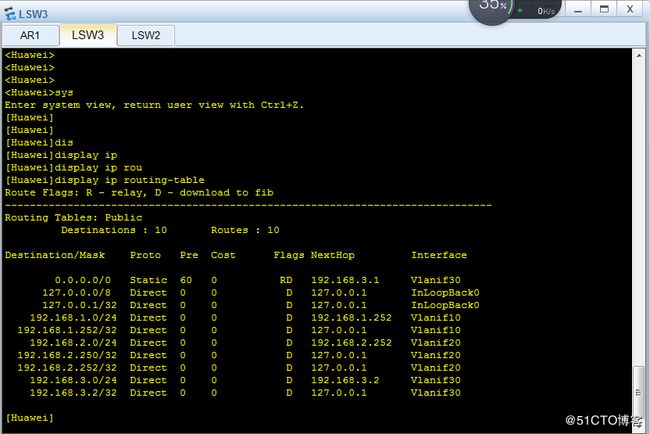Click the 127.0.0.0/8 destination
Screen dimensions: 650x434
[x=76, y=293]
